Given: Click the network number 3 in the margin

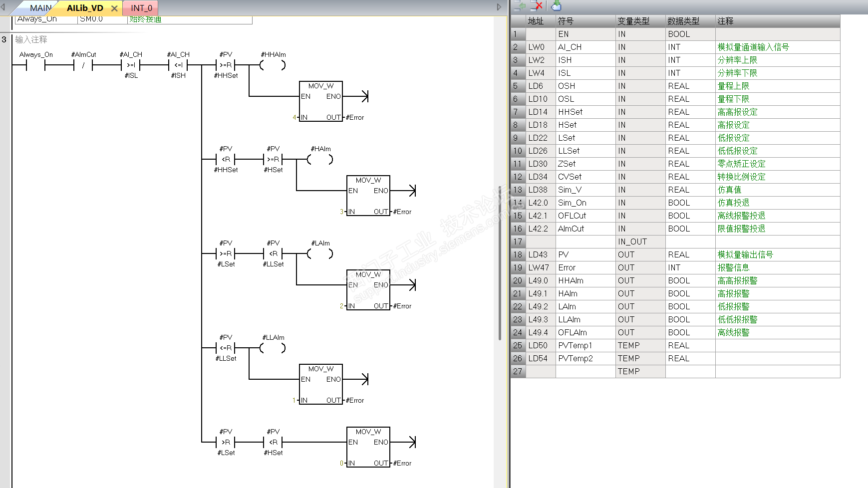Looking at the screenshot, I should click(x=4, y=39).
